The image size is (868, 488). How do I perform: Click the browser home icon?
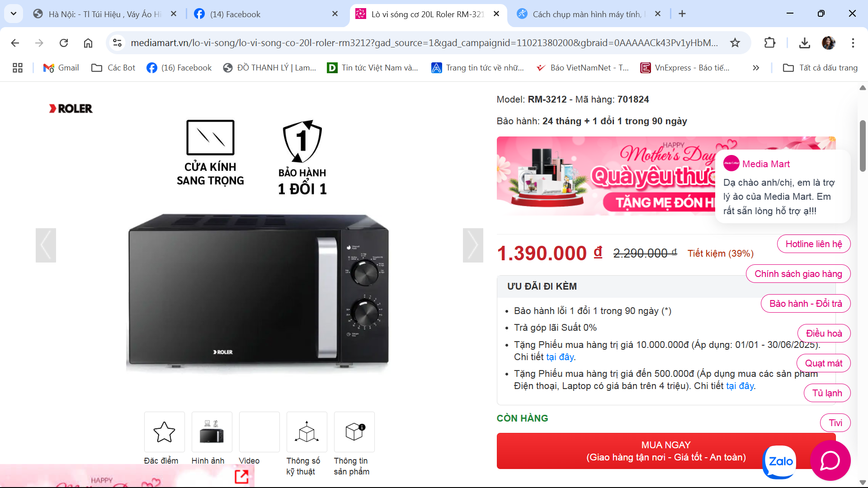pyautogui.click(x=88, y=43)
